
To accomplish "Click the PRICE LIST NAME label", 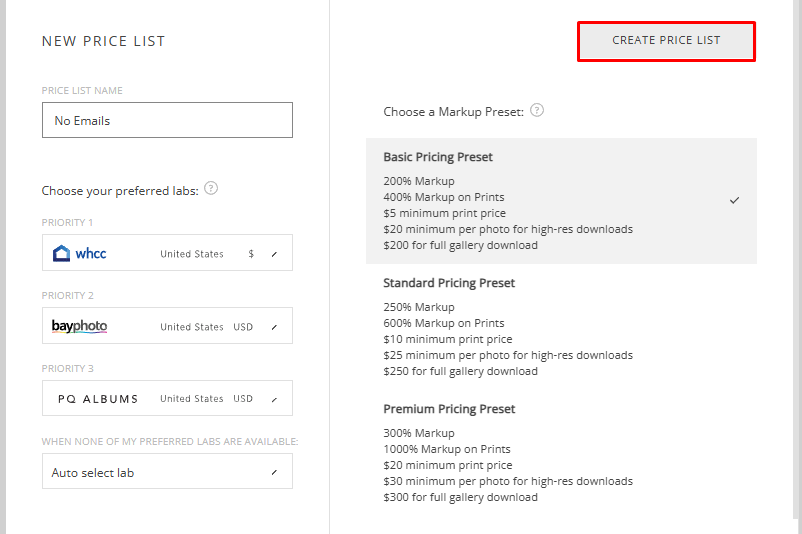I will click(82, 91).
